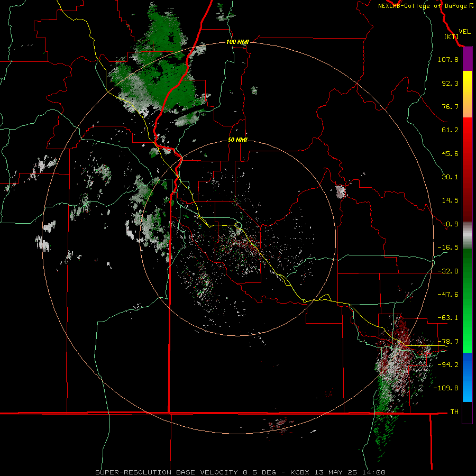476x476 pixels.
Task: Select the -0.9 legend value
Action: click(x=450, y=224)
